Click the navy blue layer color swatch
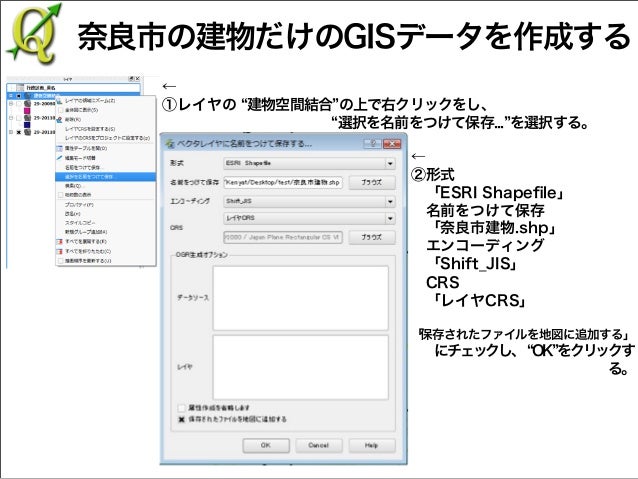Image resolution: width=638 pixels, height=479 pixels. click(x=27, y=125)
